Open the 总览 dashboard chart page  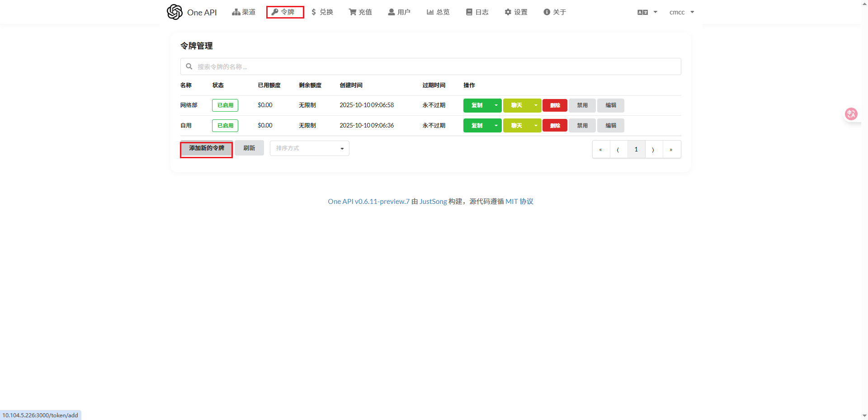tap(438, 12)
